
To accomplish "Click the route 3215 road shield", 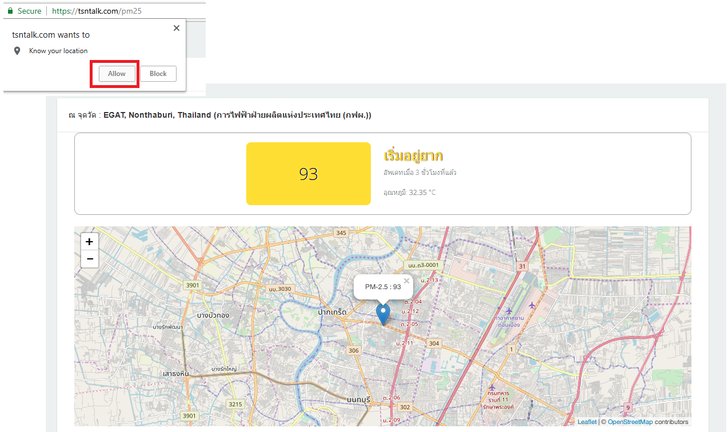I will click(x=233, y=404).
